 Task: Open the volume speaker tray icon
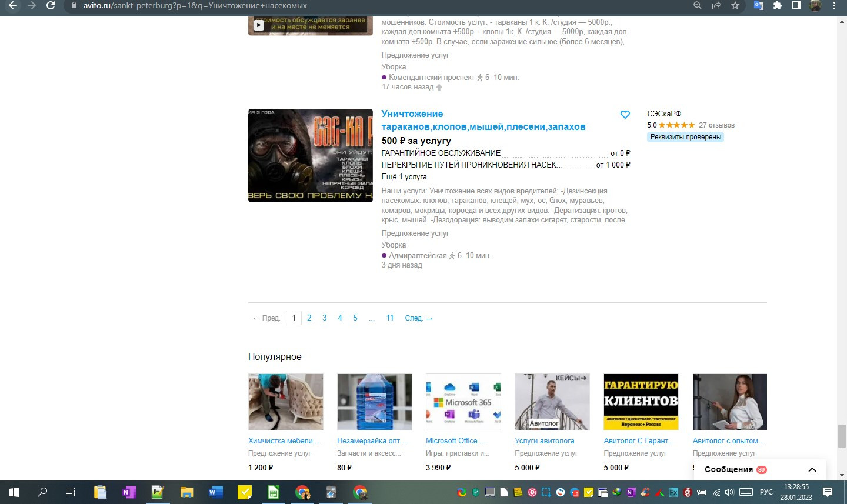730,492
